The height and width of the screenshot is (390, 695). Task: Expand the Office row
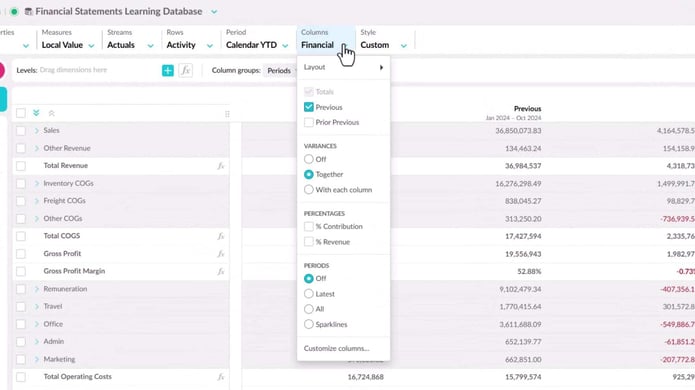click(x=37, y=324)
